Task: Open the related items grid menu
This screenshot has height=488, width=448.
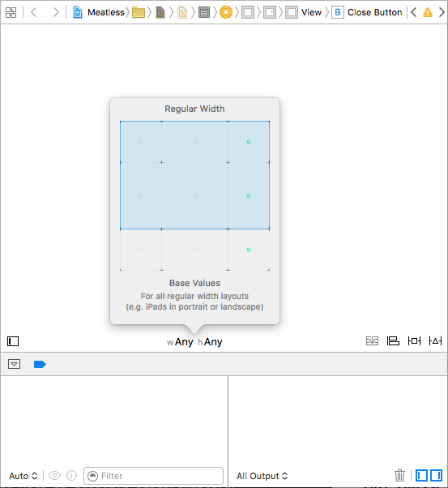Action: 11,12
